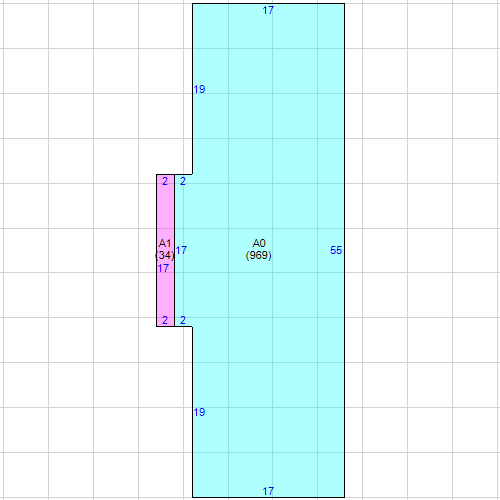The width and height of the screenshot is (500, 500).
Task: Click the 17 dimension in cyan beside A1
Action: [181, 250]
